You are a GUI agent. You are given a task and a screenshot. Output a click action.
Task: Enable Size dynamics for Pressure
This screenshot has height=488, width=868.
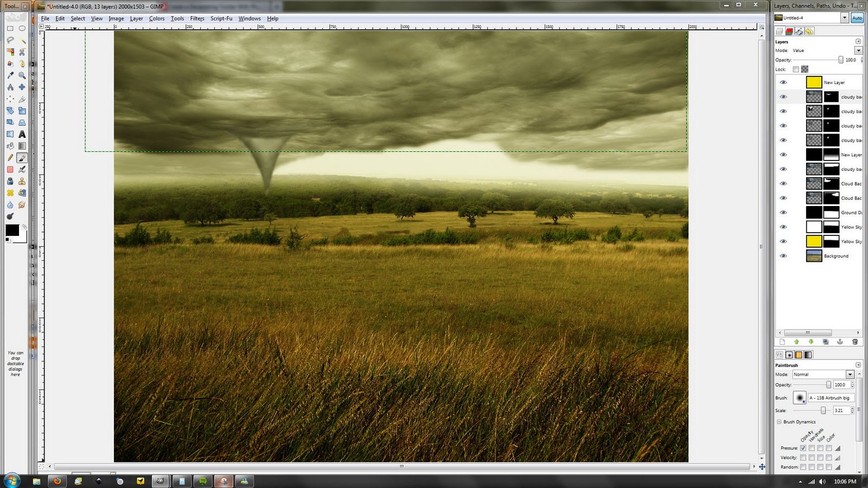820,448
